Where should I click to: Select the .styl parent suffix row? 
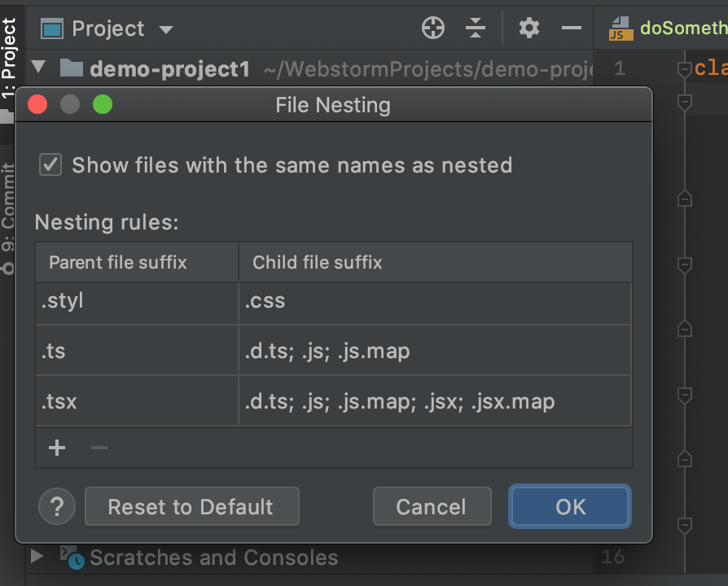(136, 301)
